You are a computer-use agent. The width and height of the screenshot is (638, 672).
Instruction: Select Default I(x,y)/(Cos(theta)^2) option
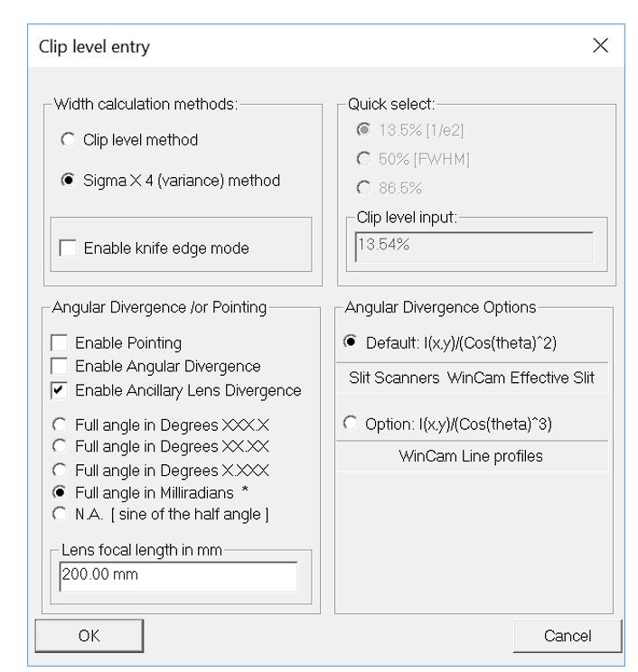tap(351, 343)
